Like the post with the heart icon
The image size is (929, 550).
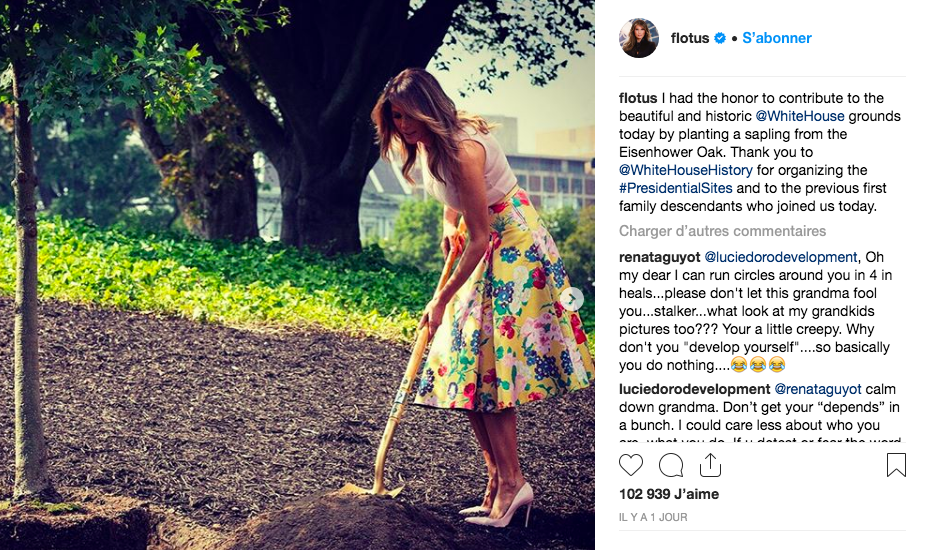[x=631, y=465]
